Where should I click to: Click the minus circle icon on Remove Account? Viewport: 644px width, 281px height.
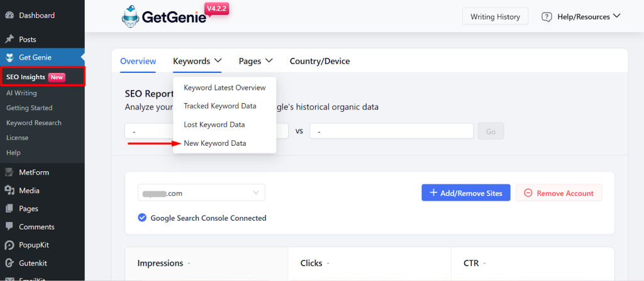(528, 193)
